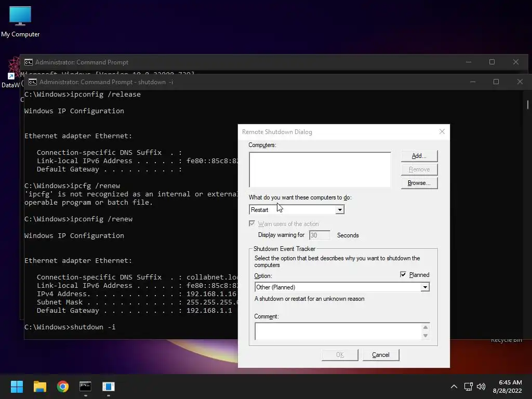Click the Comment box scroll up arrow

click(425, 327)
